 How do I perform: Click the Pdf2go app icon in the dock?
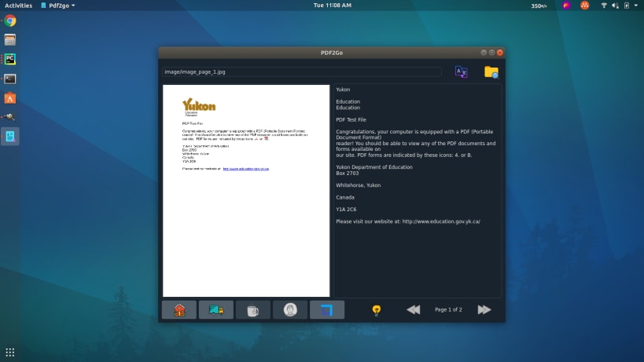(10, 137)
